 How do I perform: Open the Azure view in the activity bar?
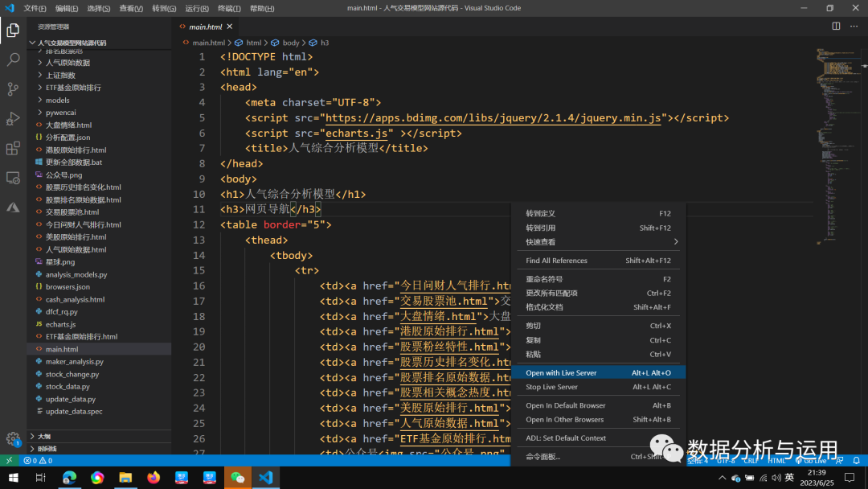pos(13,208)
